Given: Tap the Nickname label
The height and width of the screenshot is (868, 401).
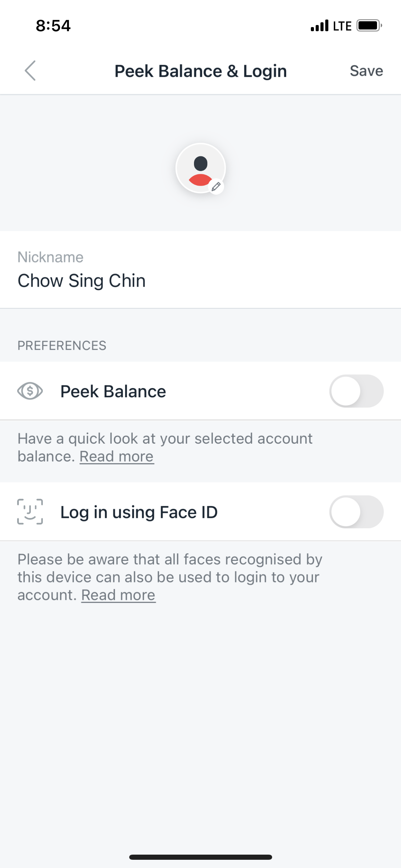Looking at the screenshot, I should pyautogui.click(x=50, y=257).
